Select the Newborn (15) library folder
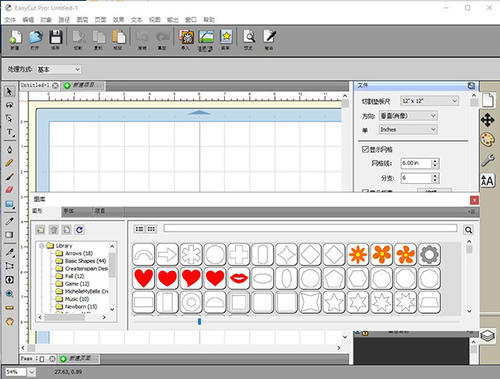Screen dimensions: 500x379 [81, 307]
